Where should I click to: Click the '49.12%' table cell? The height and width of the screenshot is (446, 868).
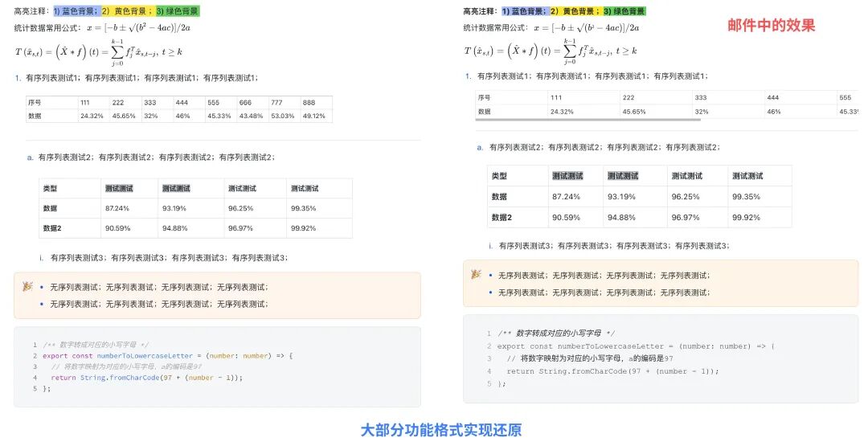click(316, 116)
